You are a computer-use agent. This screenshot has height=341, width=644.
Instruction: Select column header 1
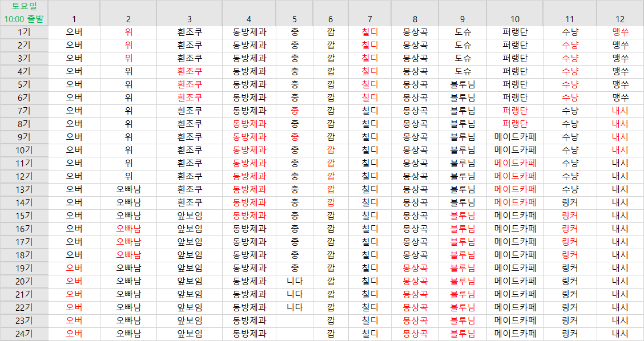click(x=74, y=19)
